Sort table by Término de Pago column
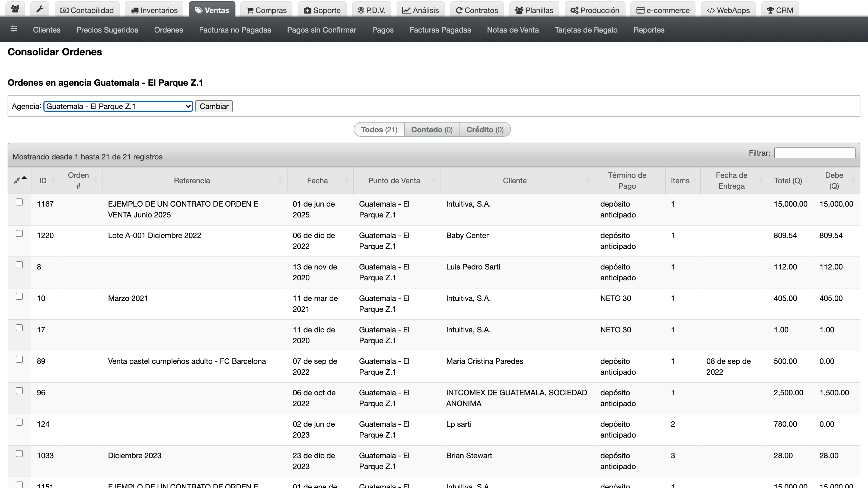 (x=630, y=180)
